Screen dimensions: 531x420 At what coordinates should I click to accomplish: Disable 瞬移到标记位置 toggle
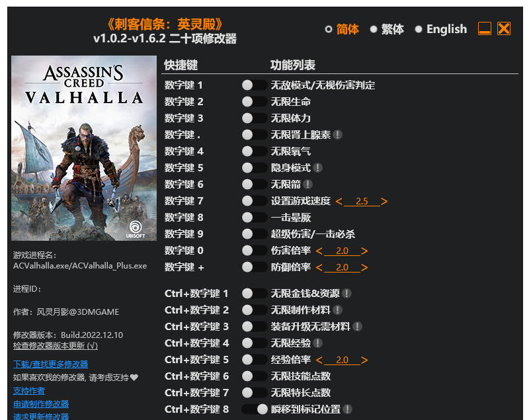point(255,409)
